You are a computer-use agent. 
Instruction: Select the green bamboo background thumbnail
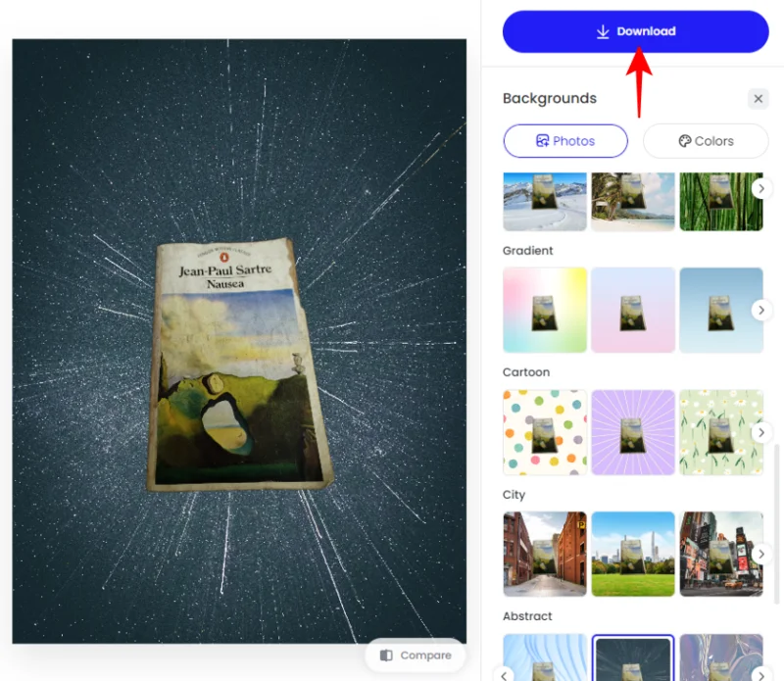(720, 202)
